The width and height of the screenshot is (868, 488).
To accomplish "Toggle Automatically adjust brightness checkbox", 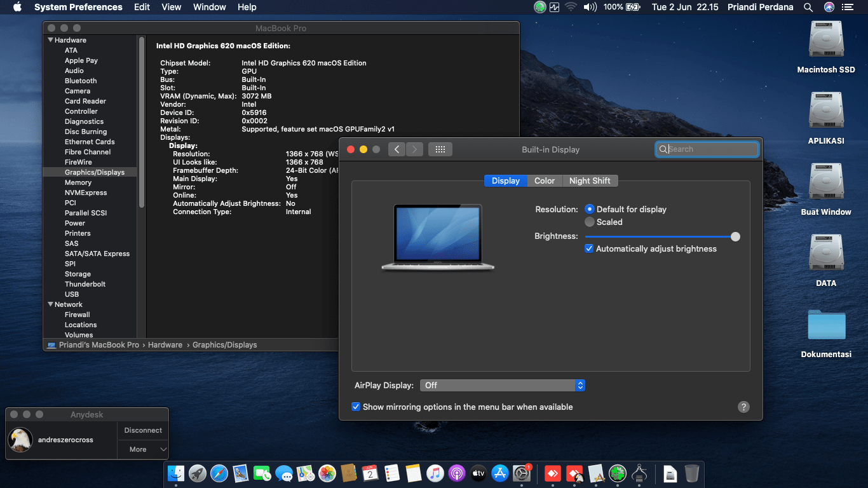I will coord(589,248).
